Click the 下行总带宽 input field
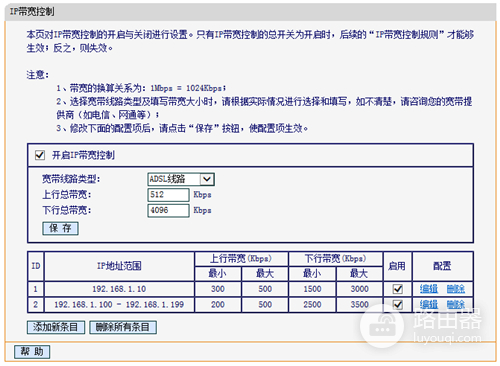The width and height of the screenshot is (500, 366). click(x=168, y=210)
